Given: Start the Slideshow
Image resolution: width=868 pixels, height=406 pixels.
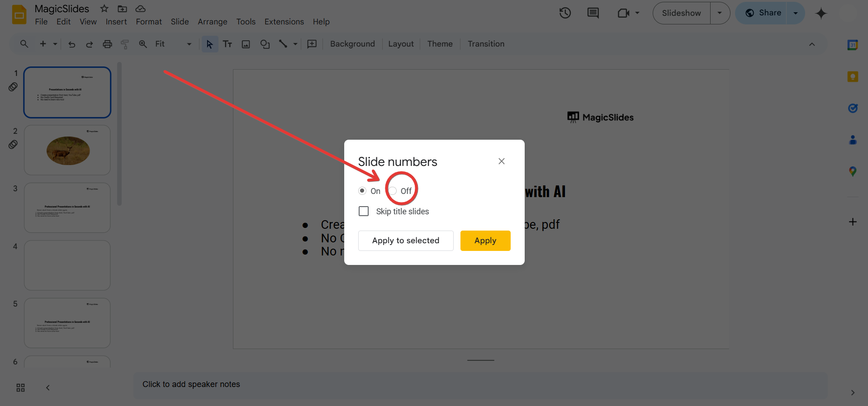Looking at the screenshot, I should pos(681,13).
